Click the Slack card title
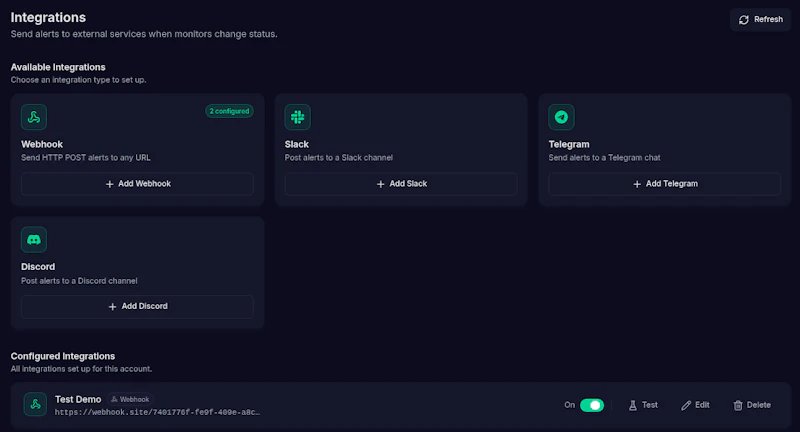Screen dimensions: 800x432 296,144
